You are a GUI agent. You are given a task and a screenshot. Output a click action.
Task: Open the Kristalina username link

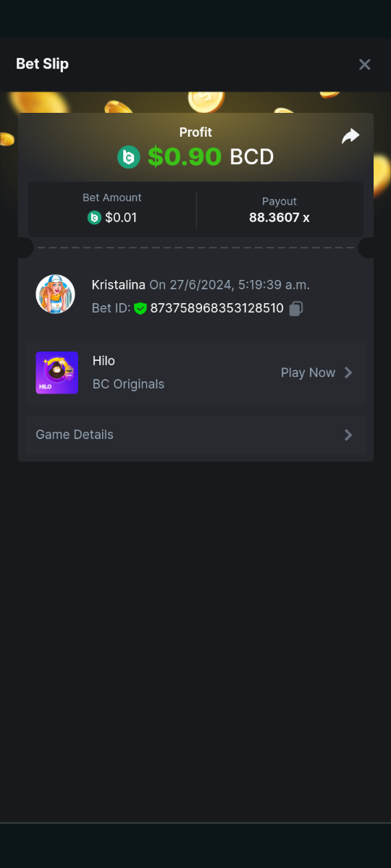[x=119, y=285]
